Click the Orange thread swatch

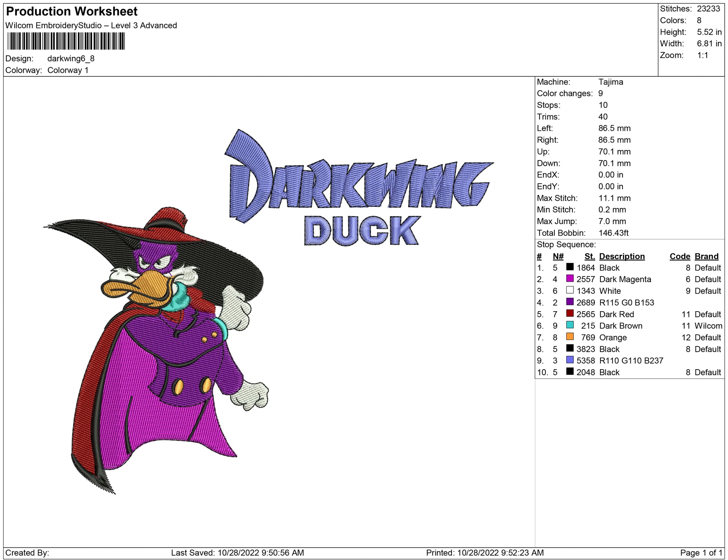(570, 336)
